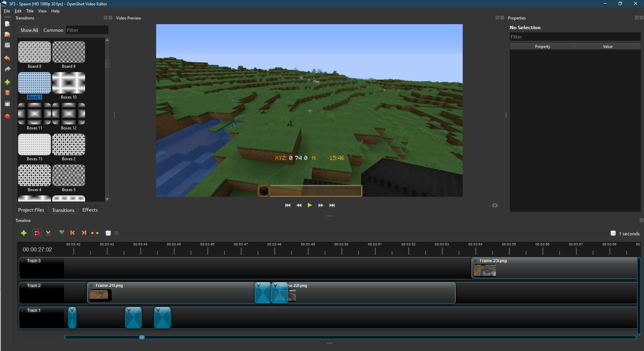The image size is (644, 351).
Task: Open a project file
Action: pos(7,34)
